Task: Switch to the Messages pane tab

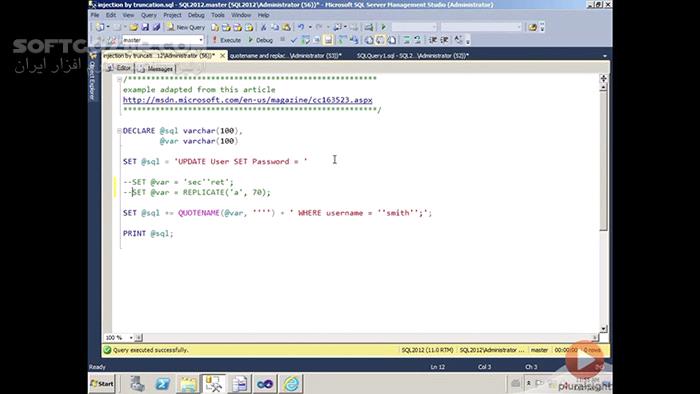Action: pos(156,69)
